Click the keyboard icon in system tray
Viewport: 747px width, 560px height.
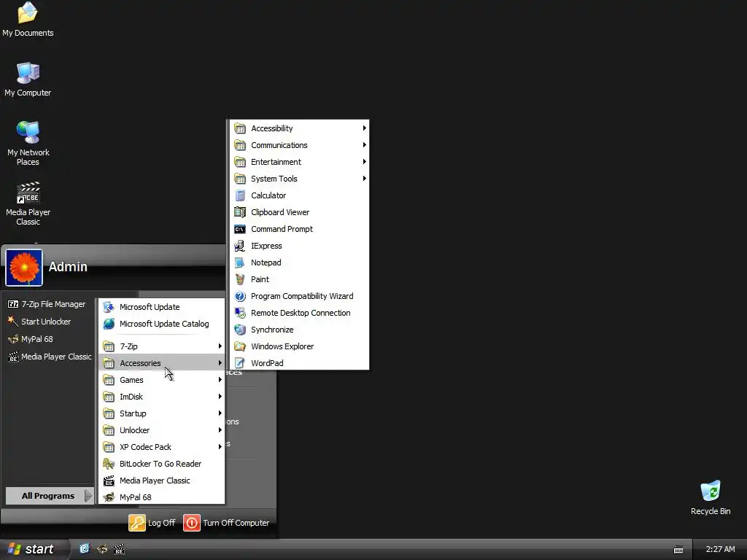coord(678,550)
